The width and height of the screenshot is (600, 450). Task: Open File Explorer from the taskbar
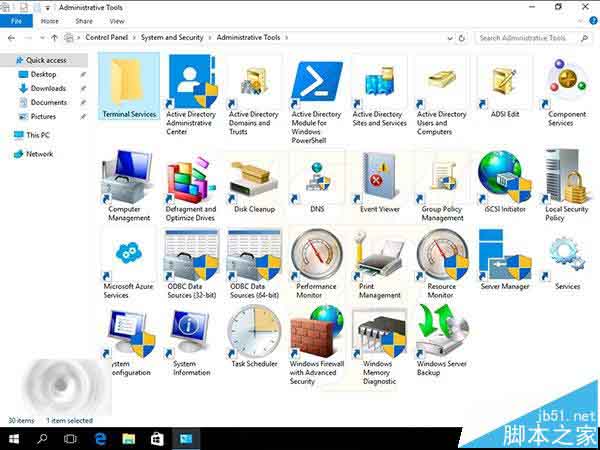pos(129,439)
